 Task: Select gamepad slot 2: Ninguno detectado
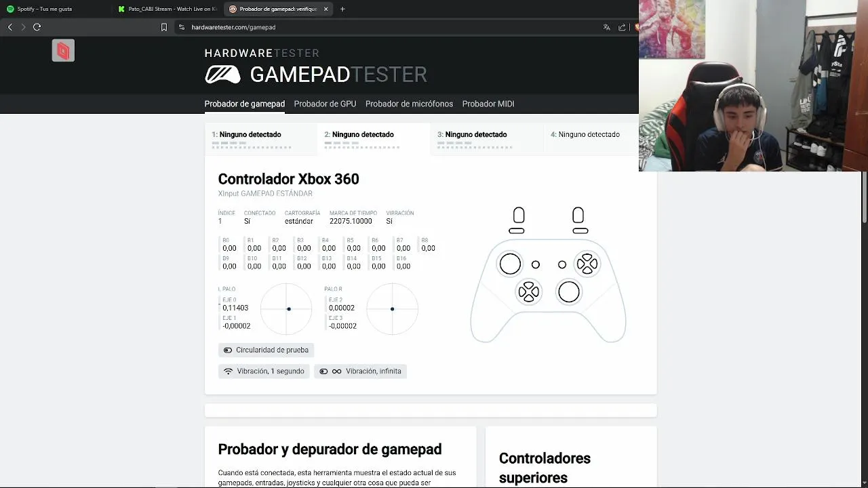click(374, 139)
